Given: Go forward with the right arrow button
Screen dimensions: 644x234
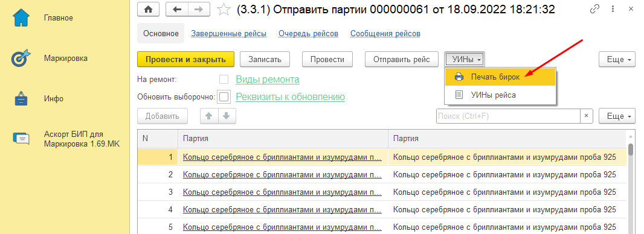Looking at the screenshot, I should (199, 10).
